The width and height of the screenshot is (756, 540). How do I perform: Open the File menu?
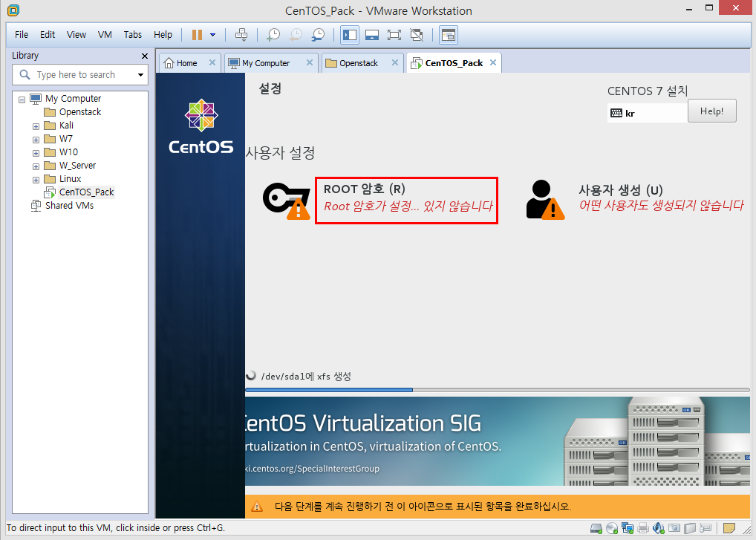click(22, 35)
